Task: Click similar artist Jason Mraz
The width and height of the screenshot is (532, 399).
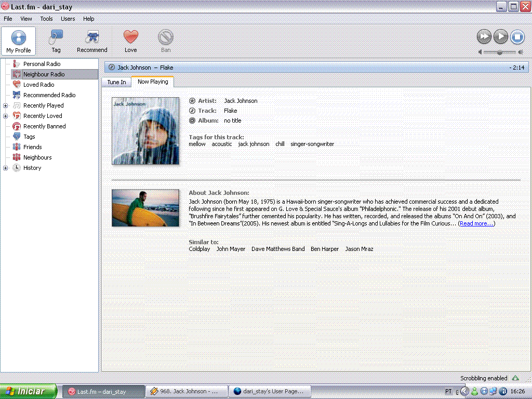Action: coord(359,249)
